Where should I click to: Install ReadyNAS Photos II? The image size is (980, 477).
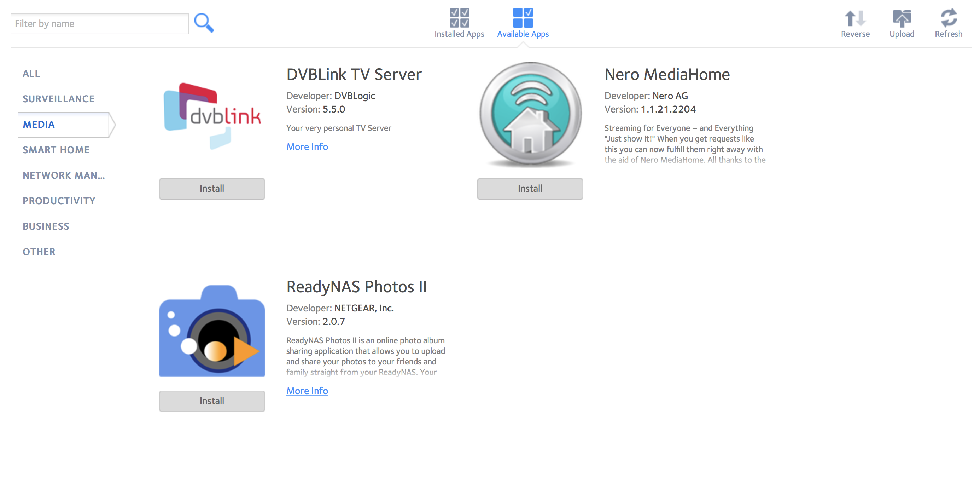tap(212, 401)
